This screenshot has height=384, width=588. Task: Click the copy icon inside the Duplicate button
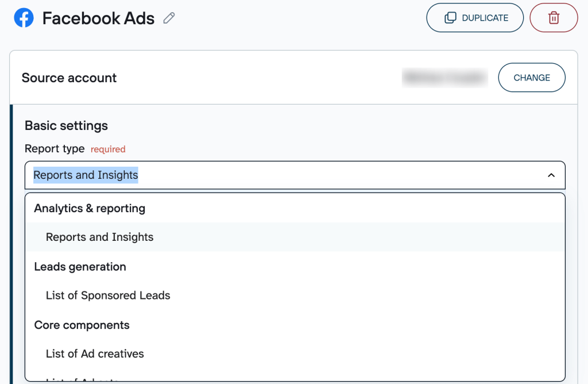click(x=449, y=17)
